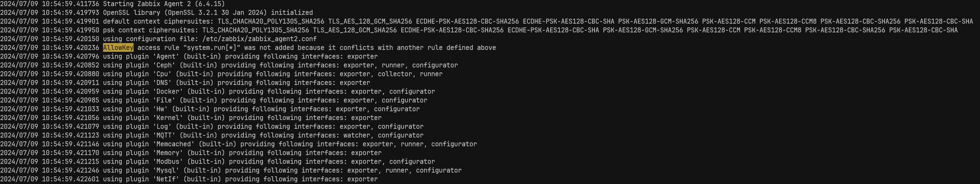Click the "system.run[*]" rule text
Screen dimensions: 980x184
pos(212,48)
